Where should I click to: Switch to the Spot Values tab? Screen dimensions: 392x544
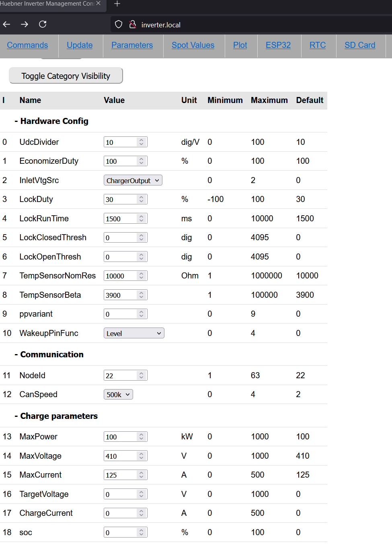[x=193, y=45]
